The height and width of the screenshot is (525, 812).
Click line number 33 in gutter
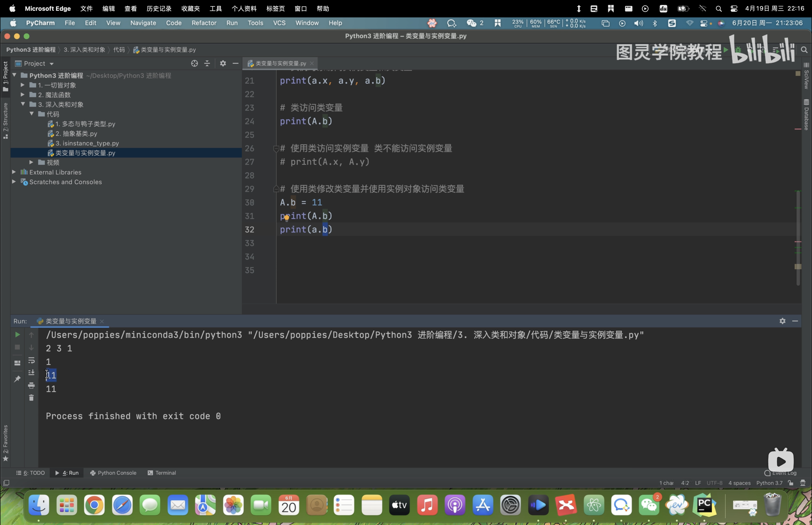[x=250, y=243]
